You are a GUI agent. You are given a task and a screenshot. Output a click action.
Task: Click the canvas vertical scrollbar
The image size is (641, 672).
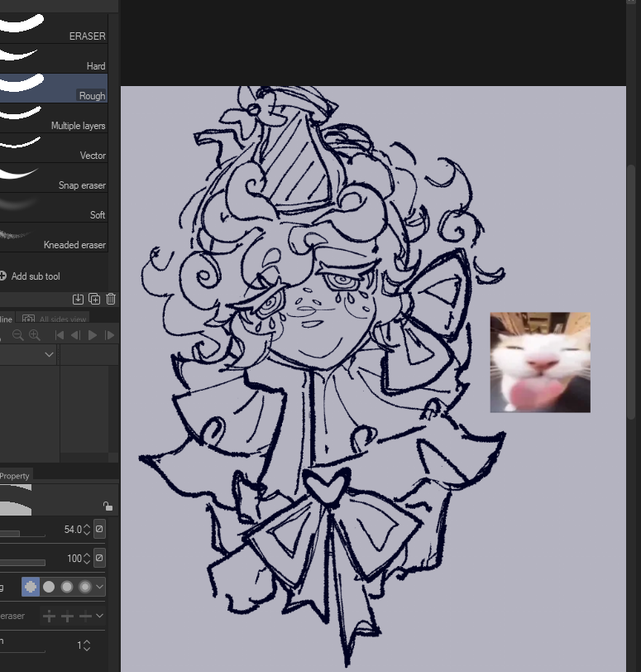pyautogui.click(x=631, y=291)
